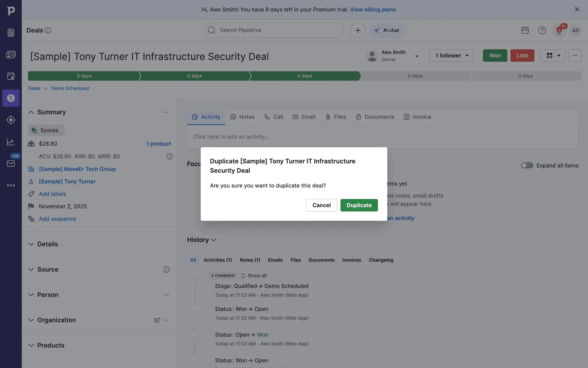
Task: Click Cancel in the duplicate dialog
Action: 321,205
